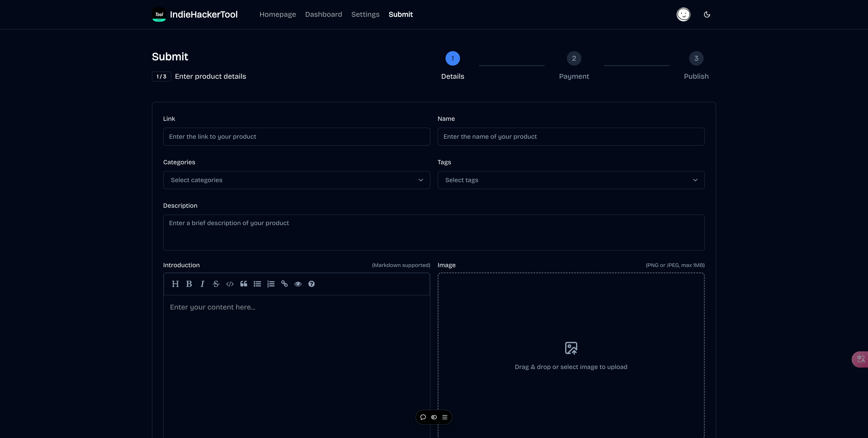Open the Dashboard nav item
868x438 pixels.
click(323, 14)
